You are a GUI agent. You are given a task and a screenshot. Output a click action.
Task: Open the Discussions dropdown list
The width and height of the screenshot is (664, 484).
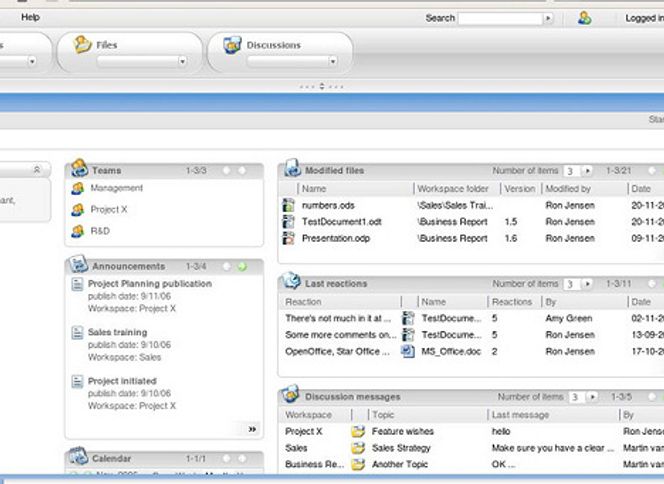tap(333, 62)
